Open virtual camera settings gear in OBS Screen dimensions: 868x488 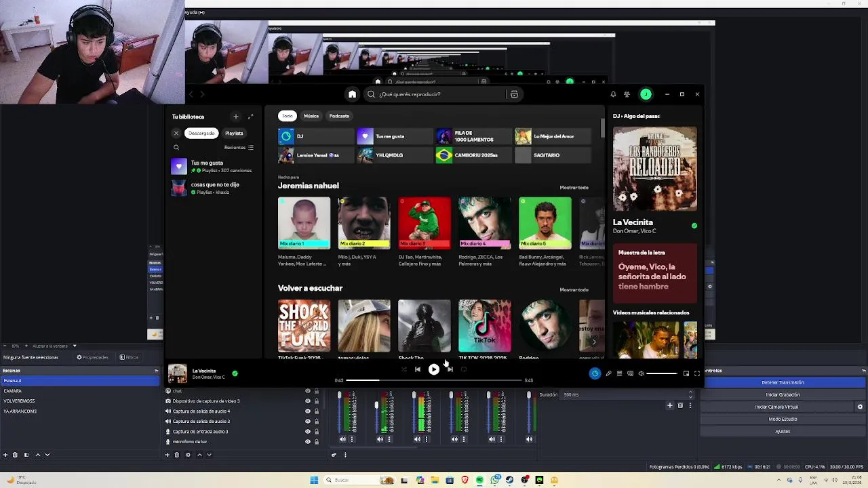[860, 407]
